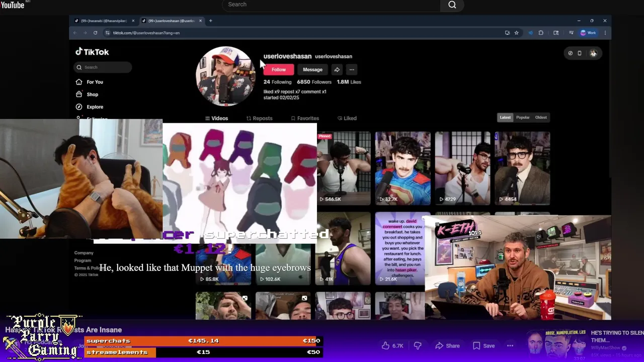
Task: Click the YouTube search magnifier button
Action: coord(452,5)
